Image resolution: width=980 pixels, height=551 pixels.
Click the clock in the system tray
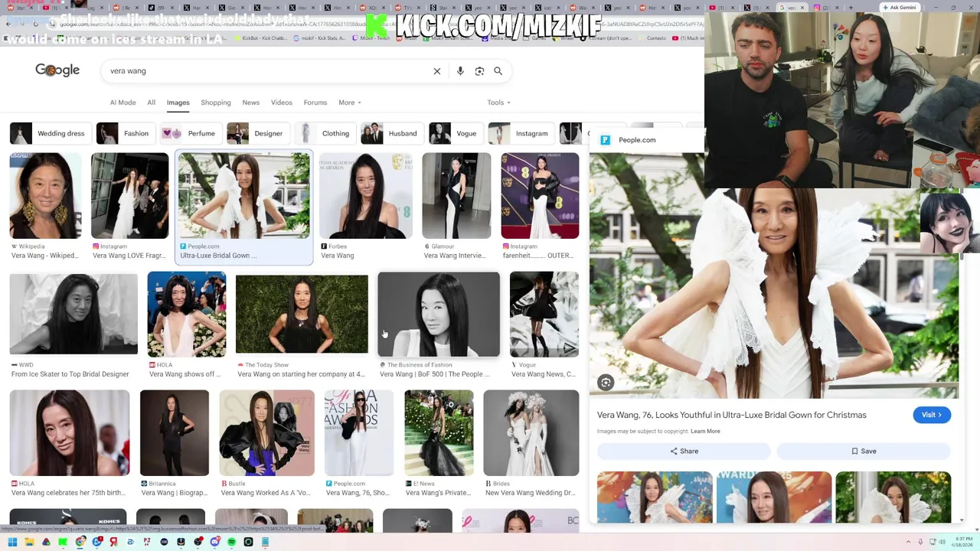962,542
